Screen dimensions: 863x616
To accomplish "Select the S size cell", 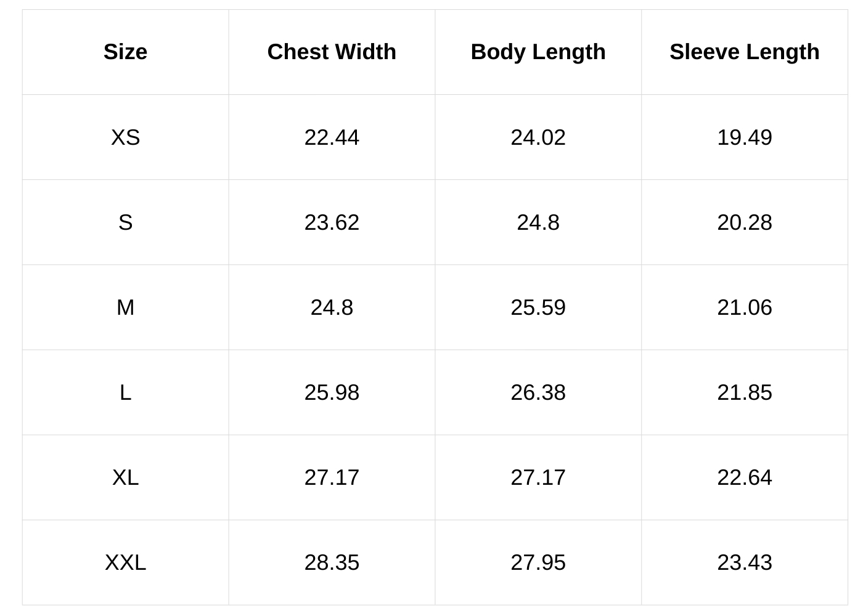I will point(125,222).
